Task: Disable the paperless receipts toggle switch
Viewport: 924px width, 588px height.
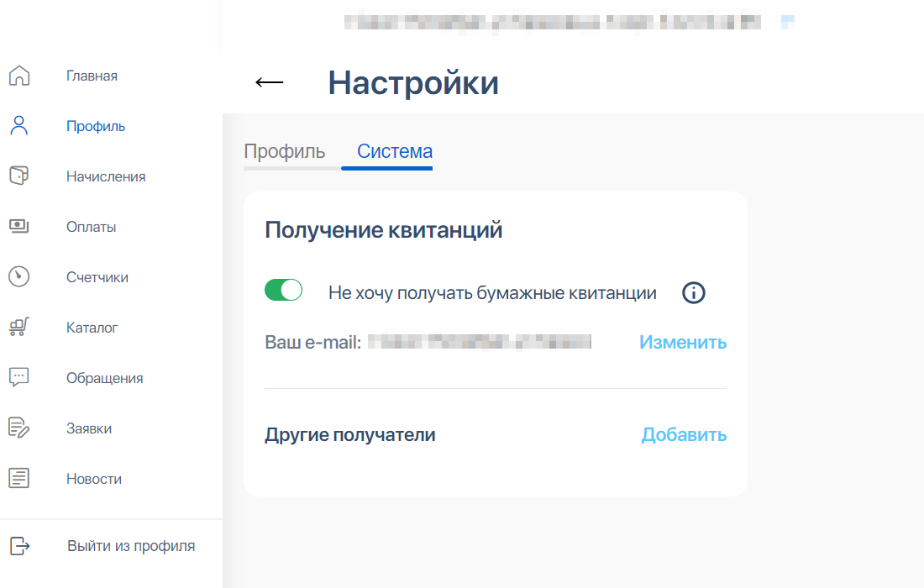Action: point(283,291)
